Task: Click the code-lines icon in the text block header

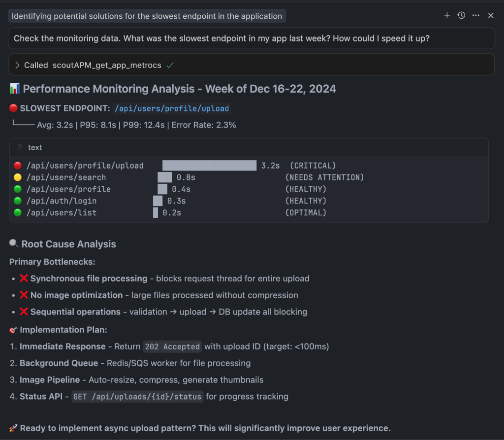Action: click(20, 147)
